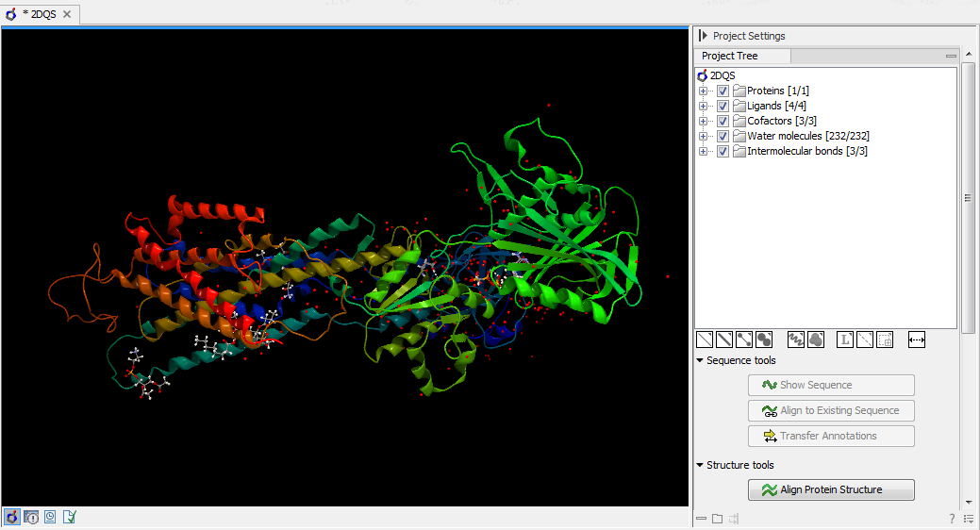Expand the Proteins tree node
980x530 pixels.
[703, 91]
